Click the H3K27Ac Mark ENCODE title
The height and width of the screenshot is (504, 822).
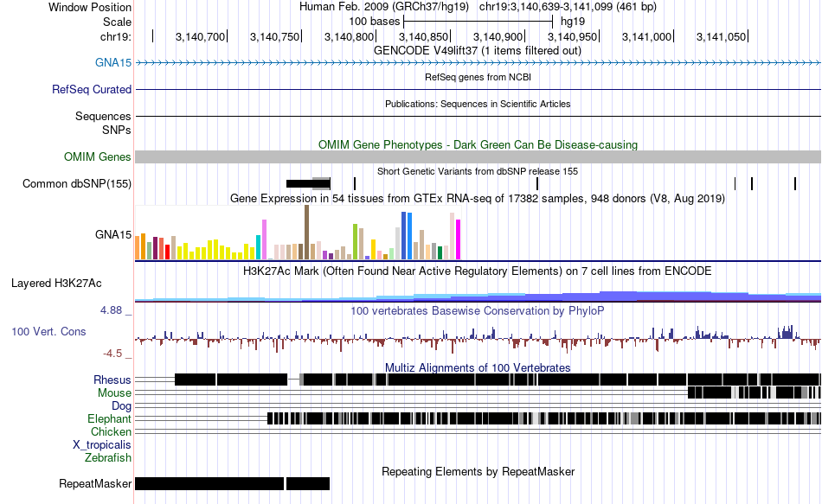coord(478,271)
